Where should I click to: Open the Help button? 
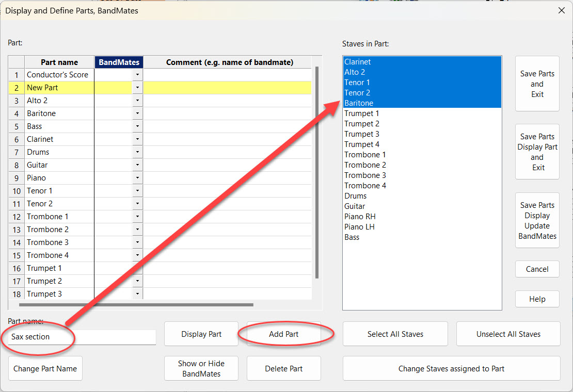click(537, 299)
